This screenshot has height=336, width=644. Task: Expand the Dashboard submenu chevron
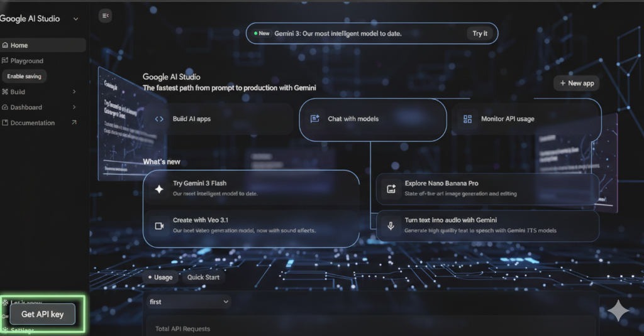click(74, 107)
